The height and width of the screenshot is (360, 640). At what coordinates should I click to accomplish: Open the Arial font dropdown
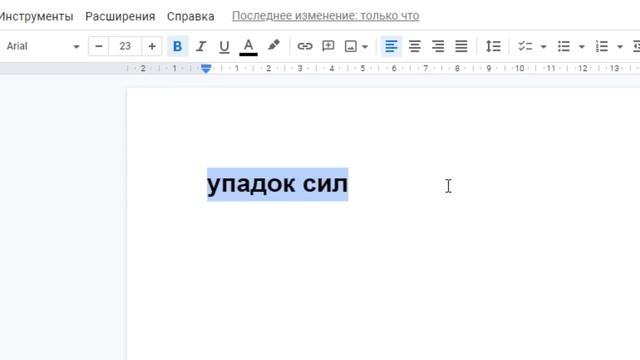click(x=42, y=46)
